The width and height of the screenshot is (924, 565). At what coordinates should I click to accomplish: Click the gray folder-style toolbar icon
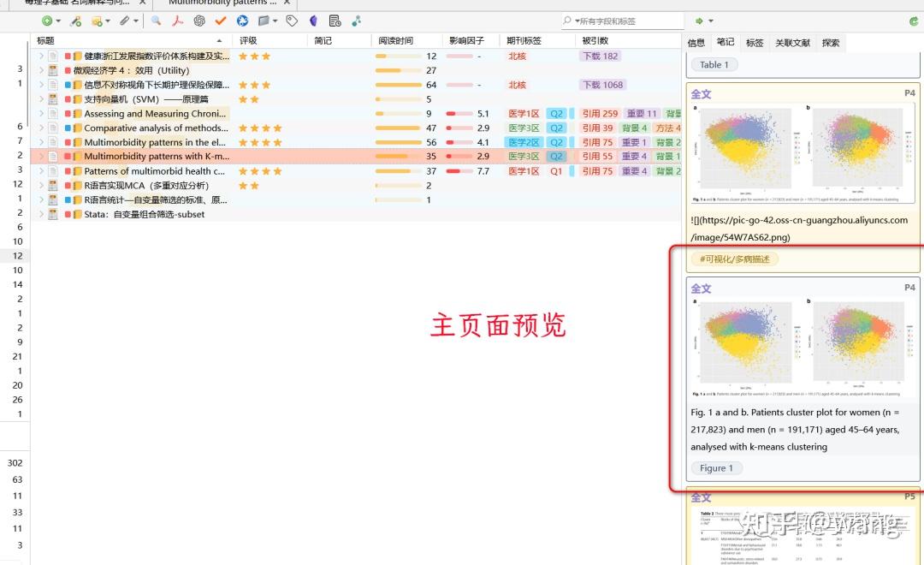pyautogui.click(x=264, y=21)
